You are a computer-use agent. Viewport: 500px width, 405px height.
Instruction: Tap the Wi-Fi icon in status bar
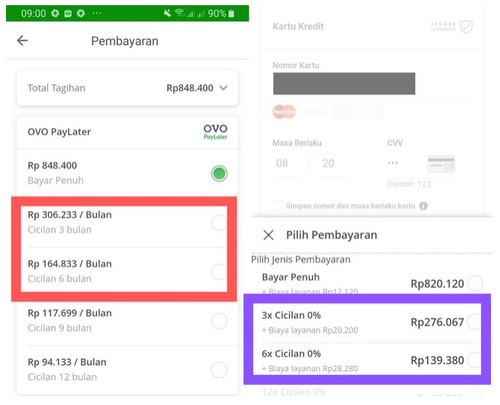coord(180,13)
